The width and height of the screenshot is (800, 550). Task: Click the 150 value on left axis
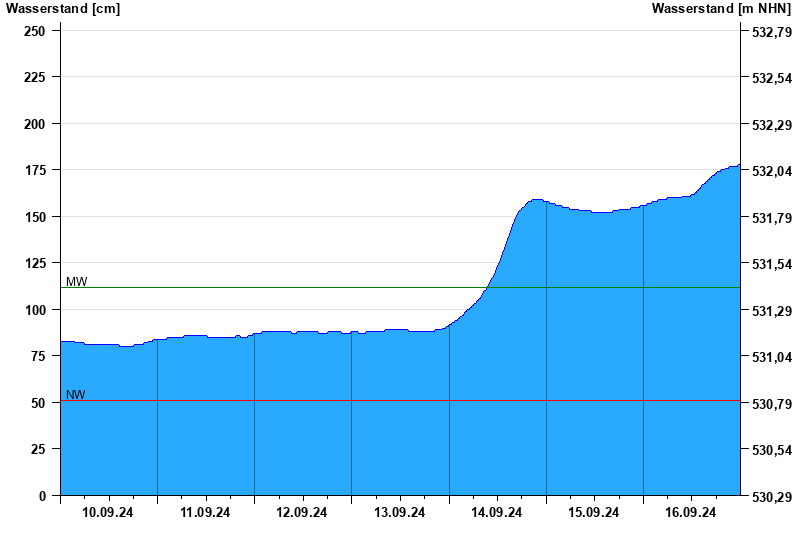[35, 217]
